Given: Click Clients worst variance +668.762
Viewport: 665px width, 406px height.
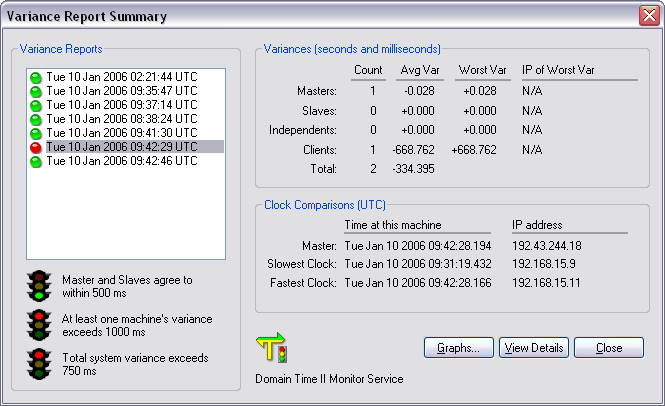Looking at the screenshot, I should pos(474,150).
